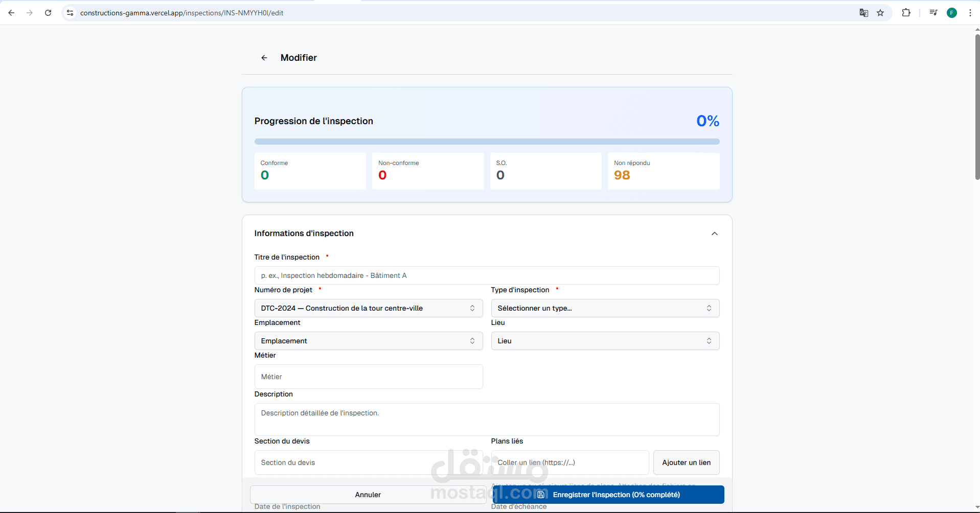Click the Plans liés link input
Viewport: 980px width, 513px height.
pyautogui.click(x=570, y=462)
